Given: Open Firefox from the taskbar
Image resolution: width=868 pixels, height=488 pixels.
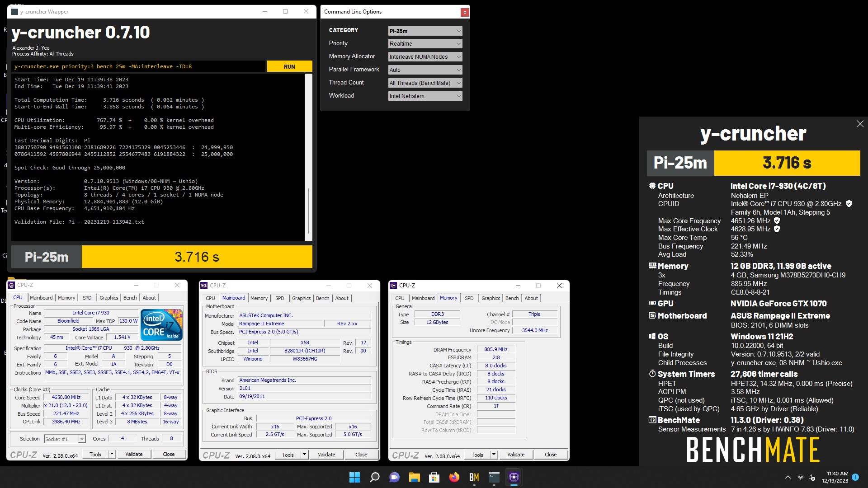Looking at the screenshot, I should pos(454,477).
